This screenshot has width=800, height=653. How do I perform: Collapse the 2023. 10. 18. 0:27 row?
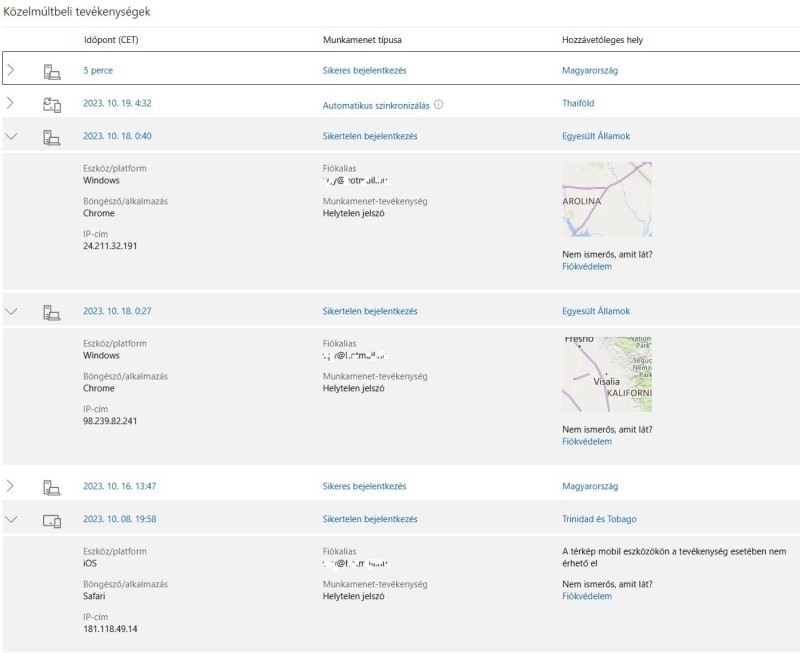[x=12, y=311]
